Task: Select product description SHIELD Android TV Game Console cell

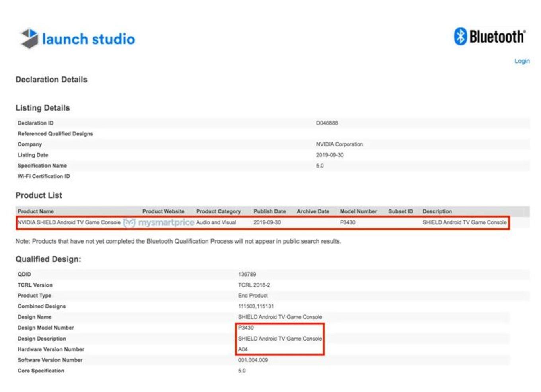Action: point(465,222)
